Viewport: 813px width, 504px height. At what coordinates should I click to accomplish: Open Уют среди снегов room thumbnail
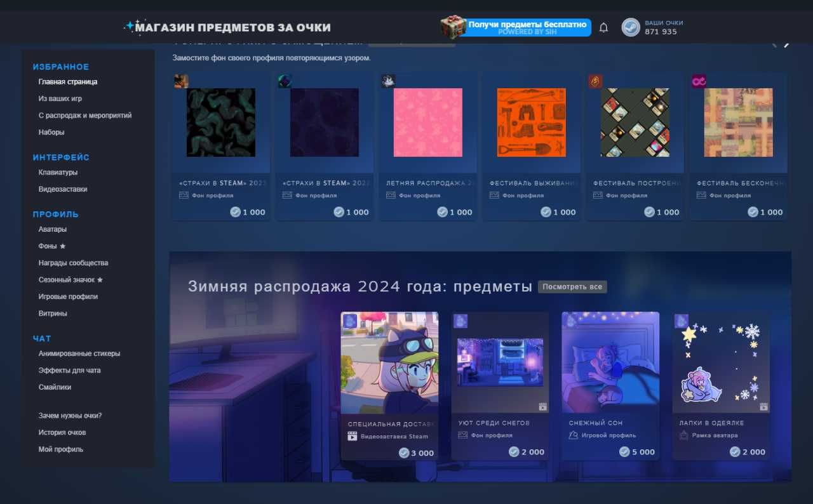[x=500, y=362]
